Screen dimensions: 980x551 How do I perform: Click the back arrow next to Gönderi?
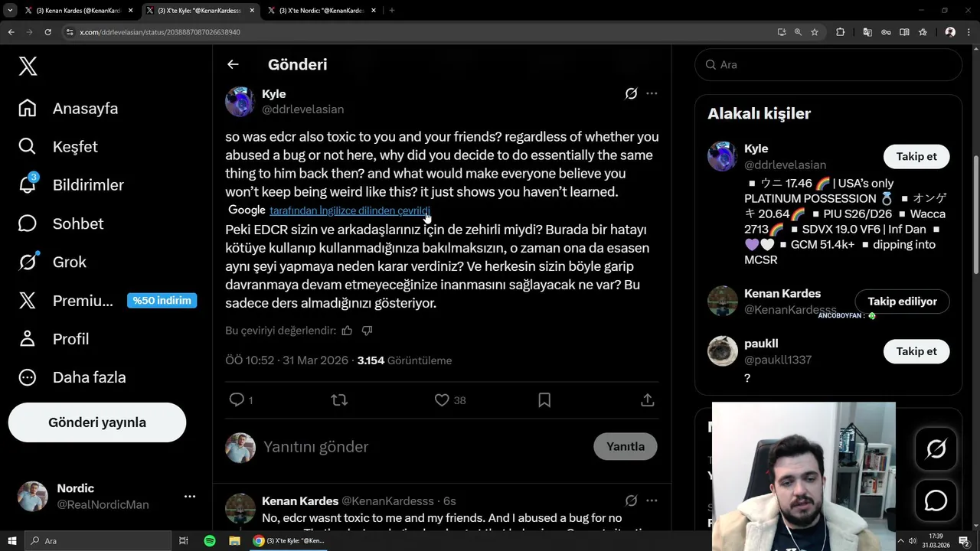pos(233,64)
